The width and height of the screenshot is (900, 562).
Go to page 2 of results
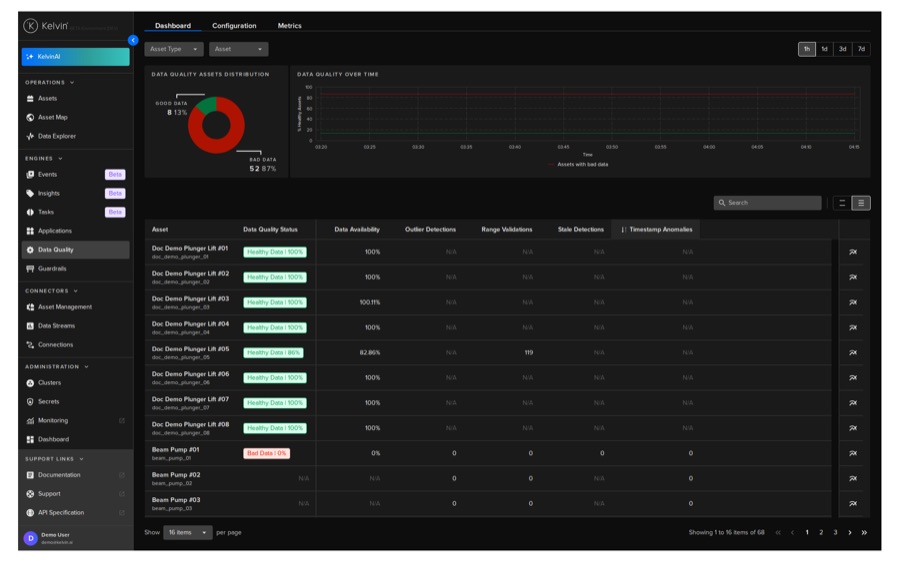[821, 533]
